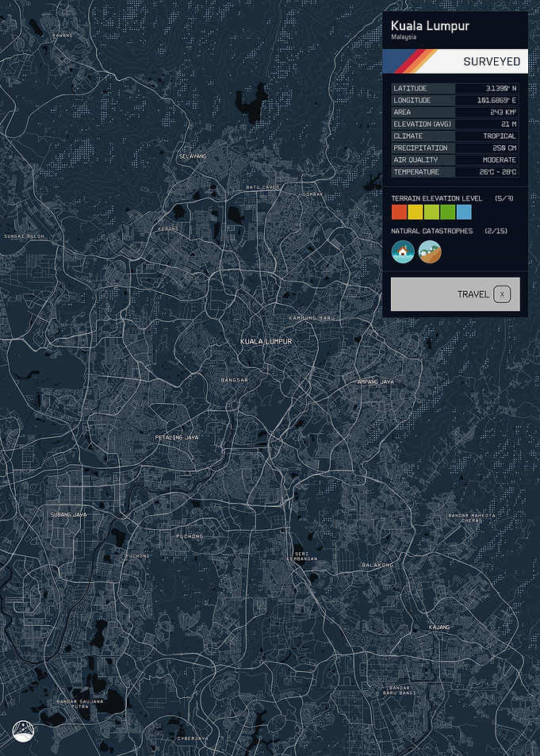This screenshot has height=756, width=540.
Task: Click the BATU CAVES map label
Action: 262,187
